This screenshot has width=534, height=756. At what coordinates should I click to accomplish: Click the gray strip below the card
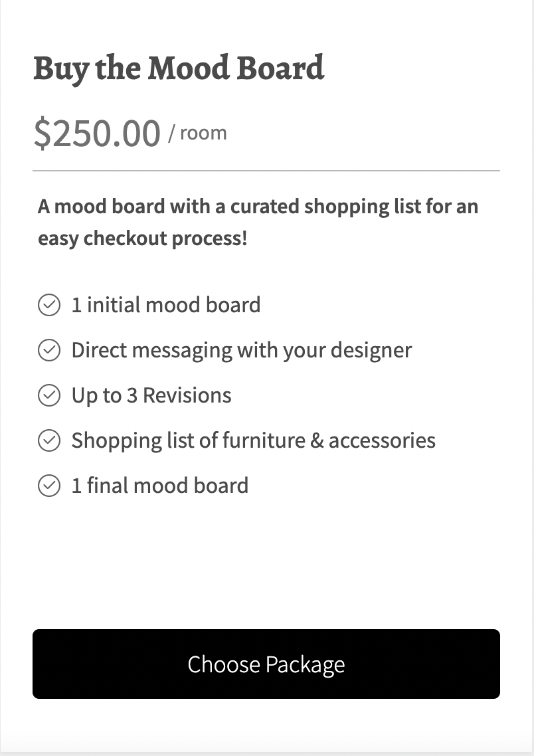(x=266, y=753)
